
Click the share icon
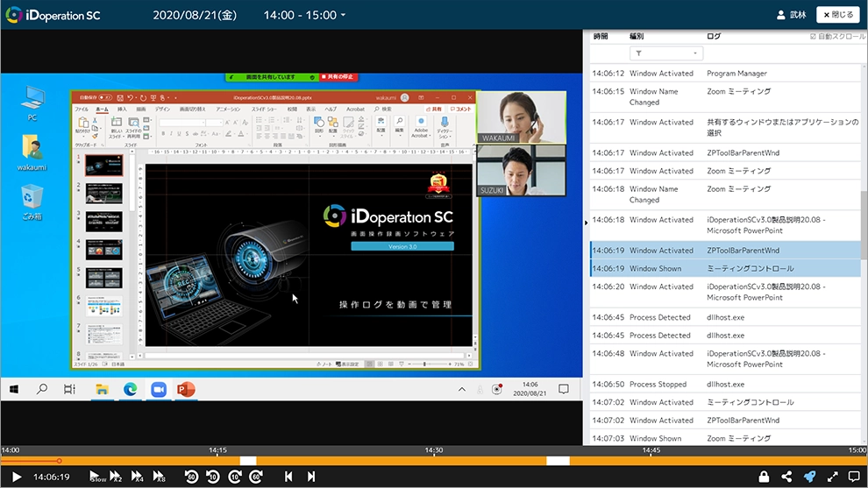tap(786, 477)
